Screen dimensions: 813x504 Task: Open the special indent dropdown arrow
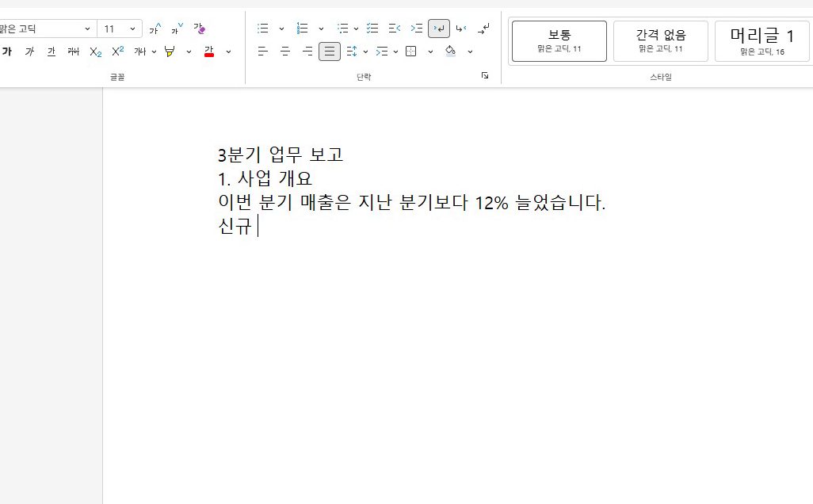pos(395,52)
